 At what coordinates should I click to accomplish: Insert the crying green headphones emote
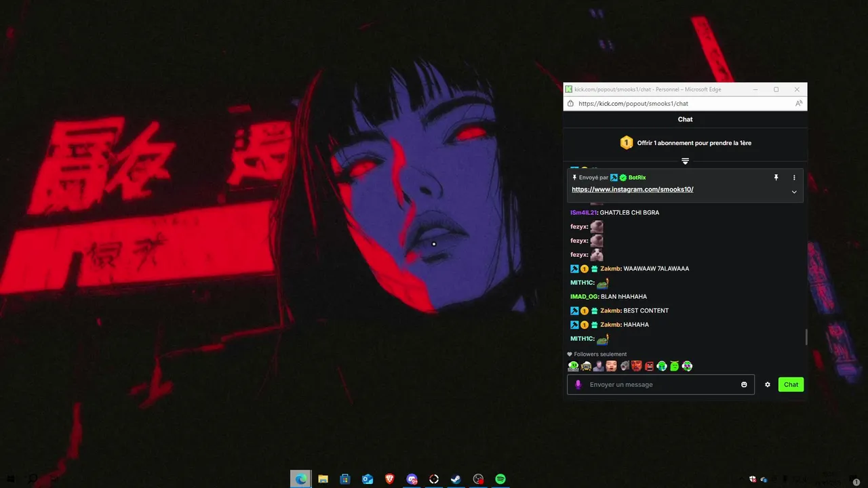pyautogui.click(x=662, y=366)
